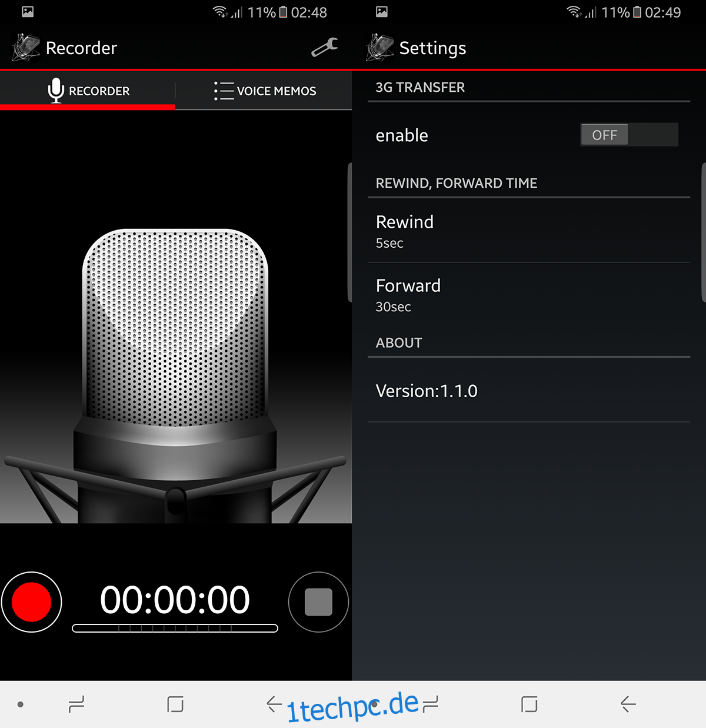Tap the image notification icon on Settings screen
Image resolution: width=706 pixels, height=728 pixels.
click(x=382, y=12)
